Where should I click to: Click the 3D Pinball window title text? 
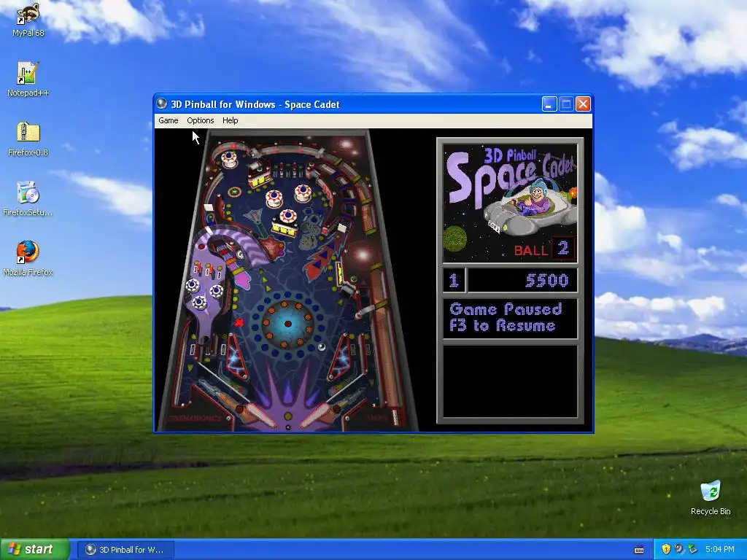click(x=255, y=104)
